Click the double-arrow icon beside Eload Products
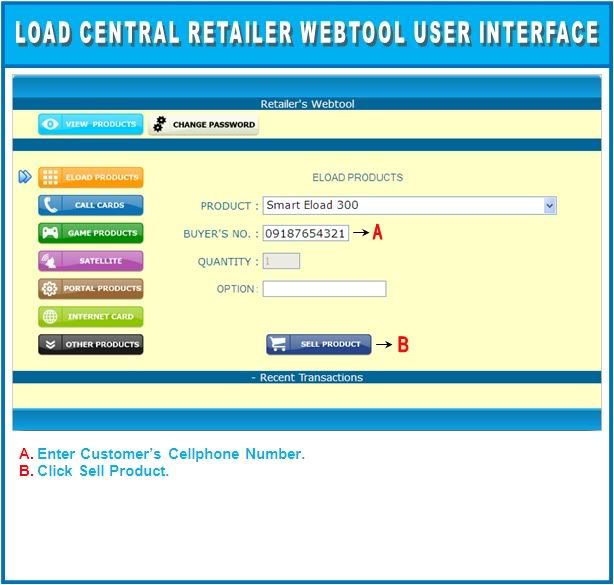614x585 pixels. [25, 177]
